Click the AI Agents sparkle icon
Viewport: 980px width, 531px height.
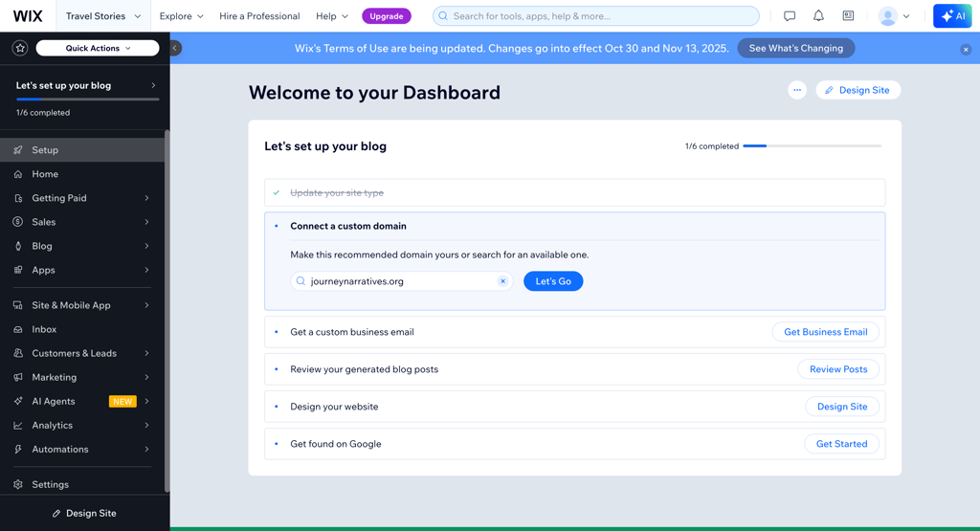pos(18,401)
